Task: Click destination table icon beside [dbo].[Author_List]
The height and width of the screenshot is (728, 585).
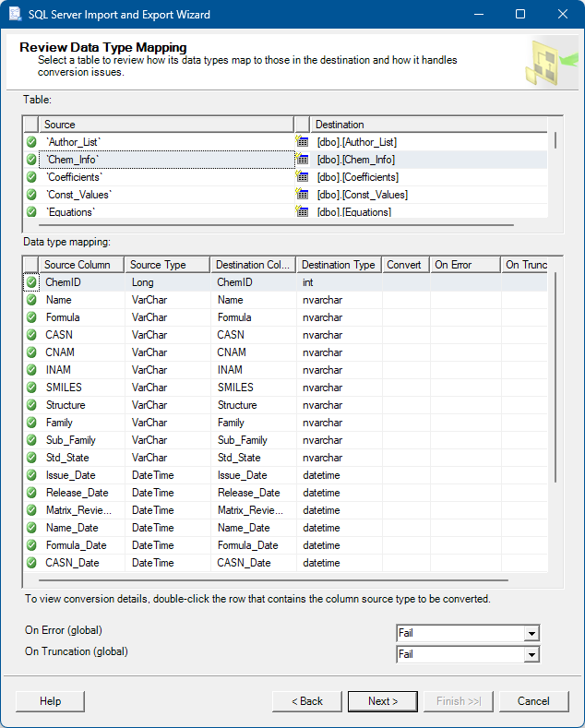Action: point(303,141)
